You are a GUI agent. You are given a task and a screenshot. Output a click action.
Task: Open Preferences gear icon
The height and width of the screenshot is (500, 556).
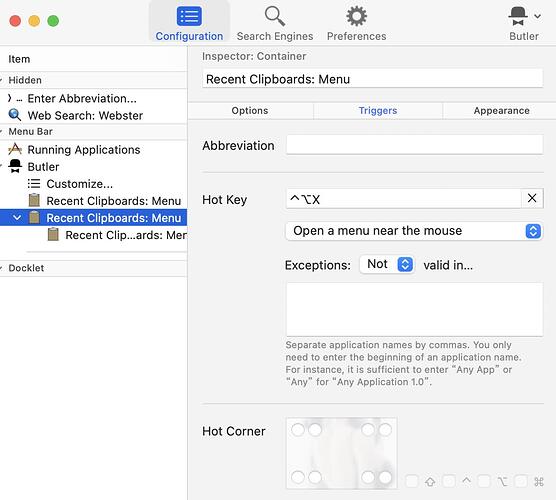[356, 16]
